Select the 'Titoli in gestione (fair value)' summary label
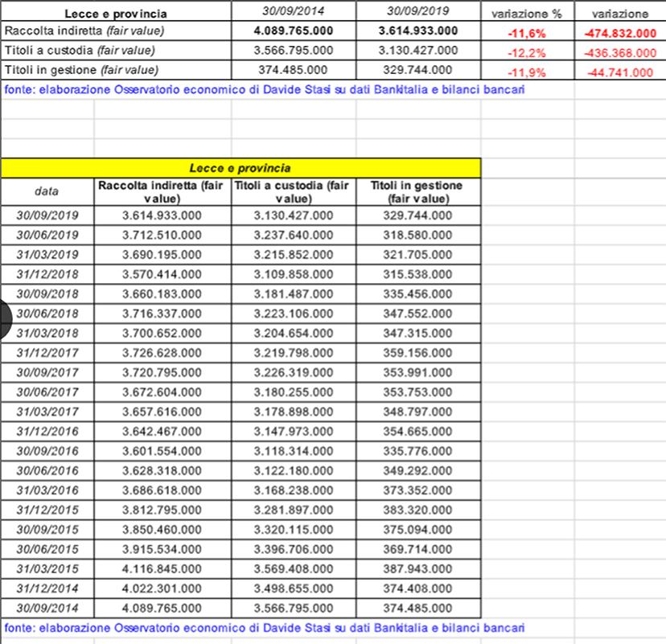Viewport: 666px width, 644px height. tap(81, 70)
